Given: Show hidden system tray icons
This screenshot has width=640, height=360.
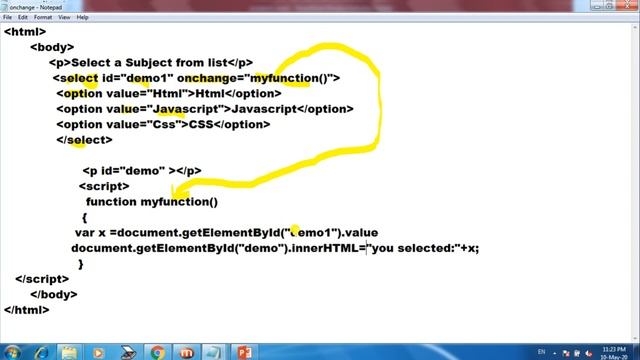Looking at the screenshot, I should pos(555,353).
